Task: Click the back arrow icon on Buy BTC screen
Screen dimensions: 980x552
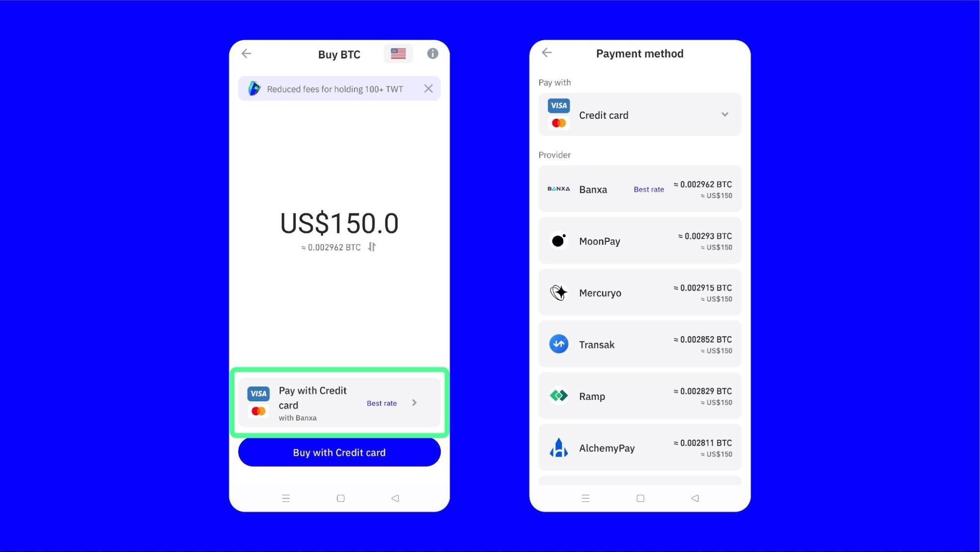Action: tap(246, 54)
